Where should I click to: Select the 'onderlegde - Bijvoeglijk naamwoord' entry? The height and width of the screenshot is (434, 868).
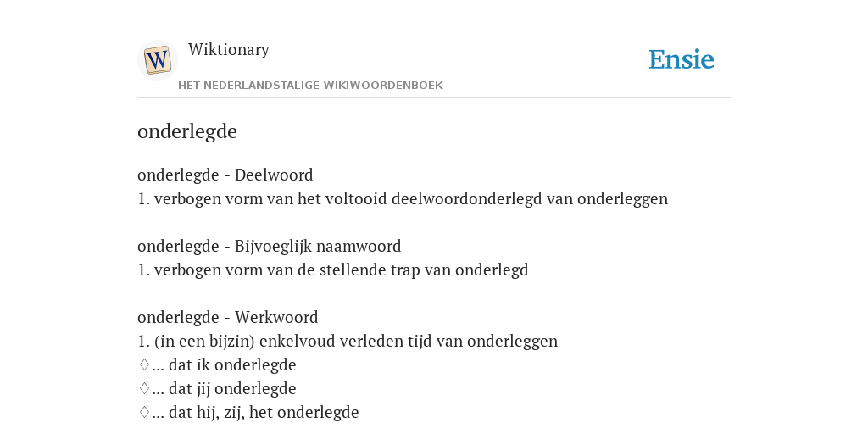click(x=270, y=246)
